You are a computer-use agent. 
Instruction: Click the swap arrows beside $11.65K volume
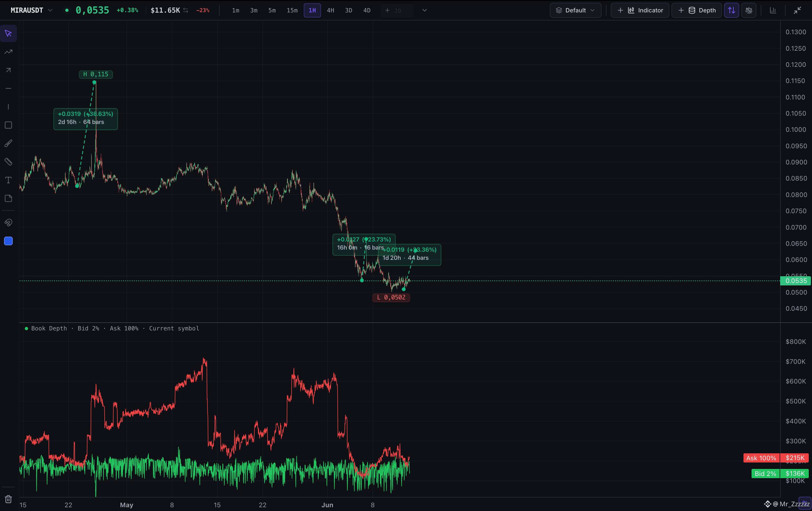(186, 11)
